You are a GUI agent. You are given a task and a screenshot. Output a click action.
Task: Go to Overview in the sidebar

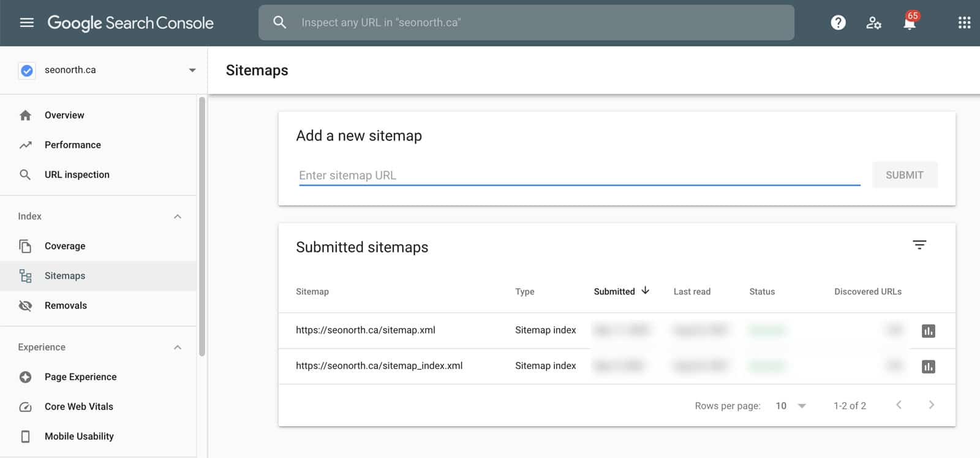[98, 115]
